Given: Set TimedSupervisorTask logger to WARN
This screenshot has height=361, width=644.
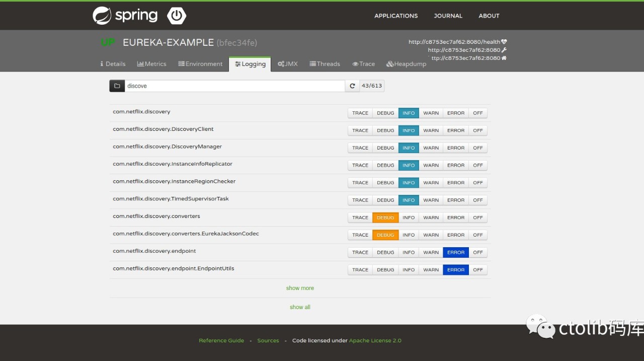Looking at the screenshot, I should [x=431, y=200].
